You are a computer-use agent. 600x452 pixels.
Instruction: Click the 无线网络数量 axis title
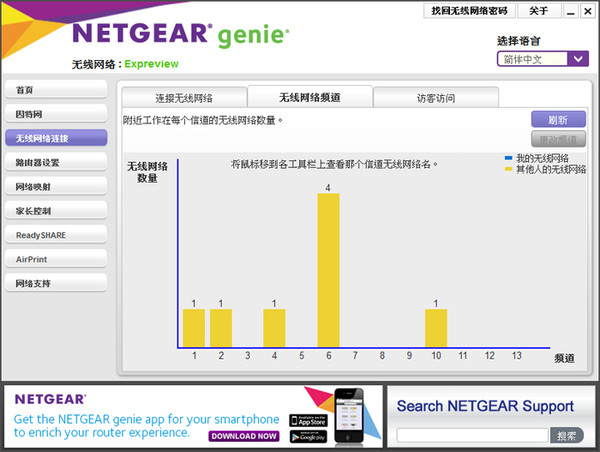pos(147,172)
